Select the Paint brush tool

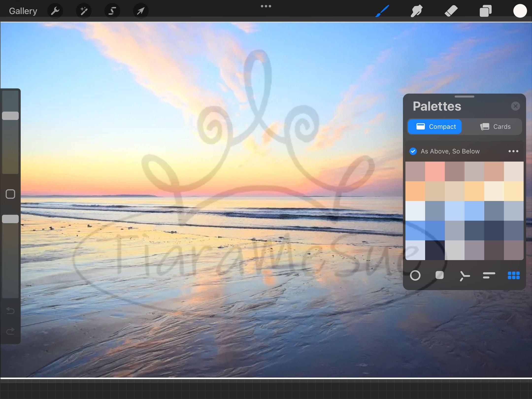(x=382, y=11)
